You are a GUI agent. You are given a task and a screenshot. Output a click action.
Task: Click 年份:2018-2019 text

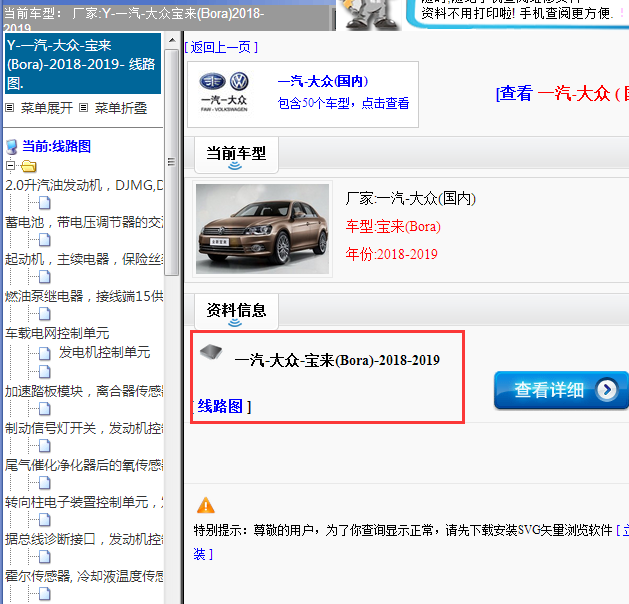[x=391, y=254]
